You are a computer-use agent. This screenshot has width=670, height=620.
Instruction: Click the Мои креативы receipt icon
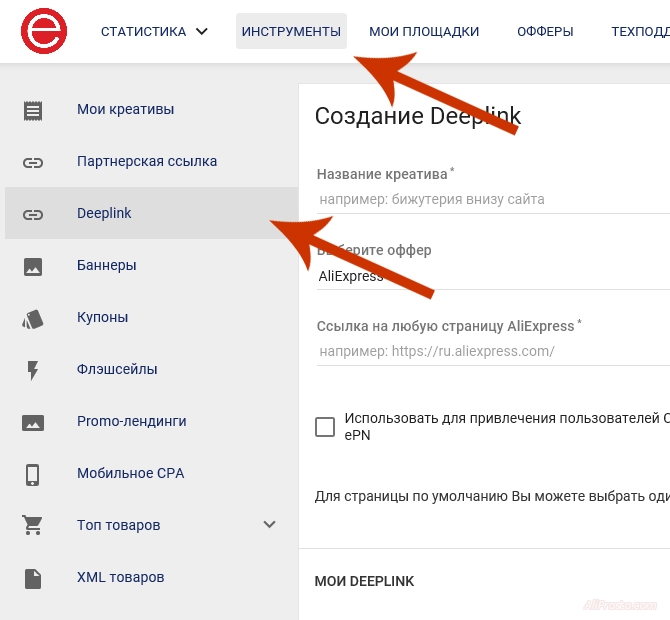coord(33,110)
